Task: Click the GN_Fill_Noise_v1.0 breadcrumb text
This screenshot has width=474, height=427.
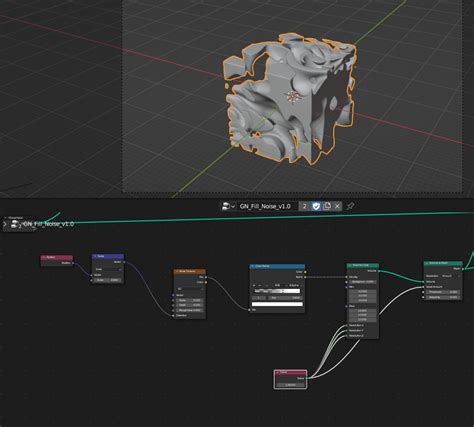Action: 49,224
